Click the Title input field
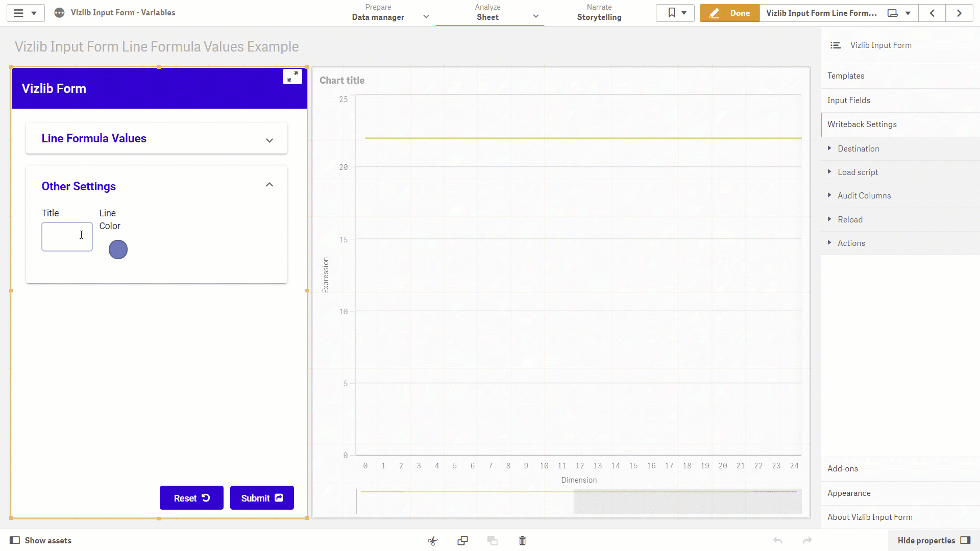This screenshot has width=980, height=551. point(67,237)
